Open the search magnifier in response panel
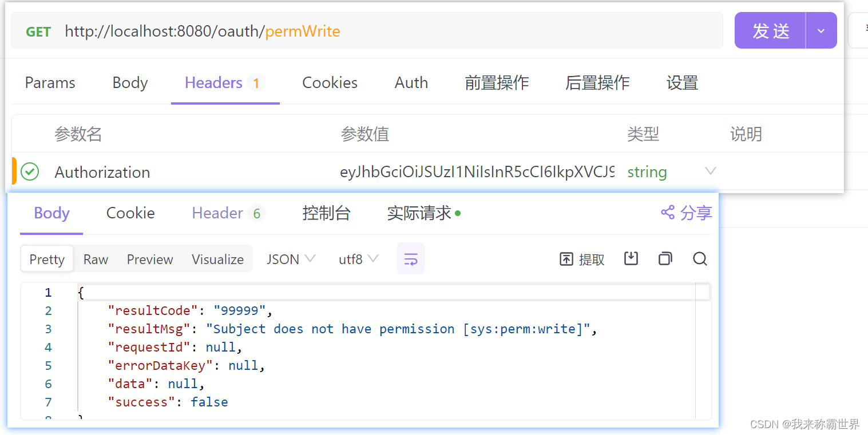868x435 pixels. pos(700,259)
